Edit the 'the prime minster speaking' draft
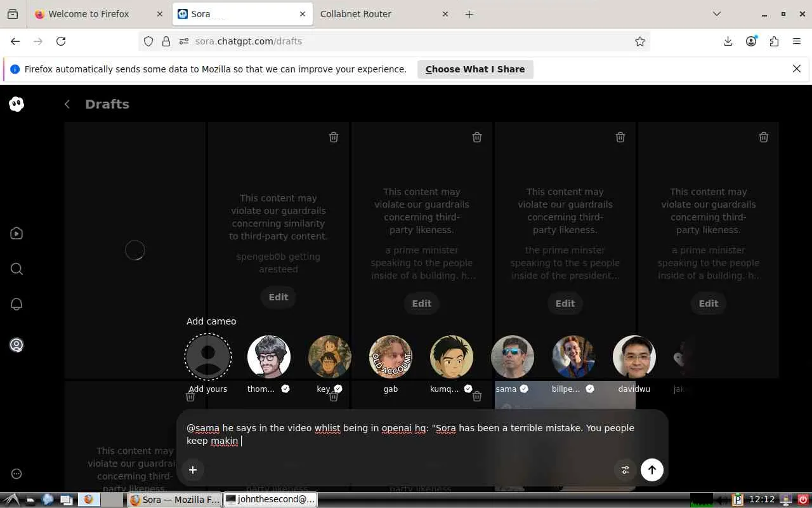The image size is (812, 508). [565, 304]
